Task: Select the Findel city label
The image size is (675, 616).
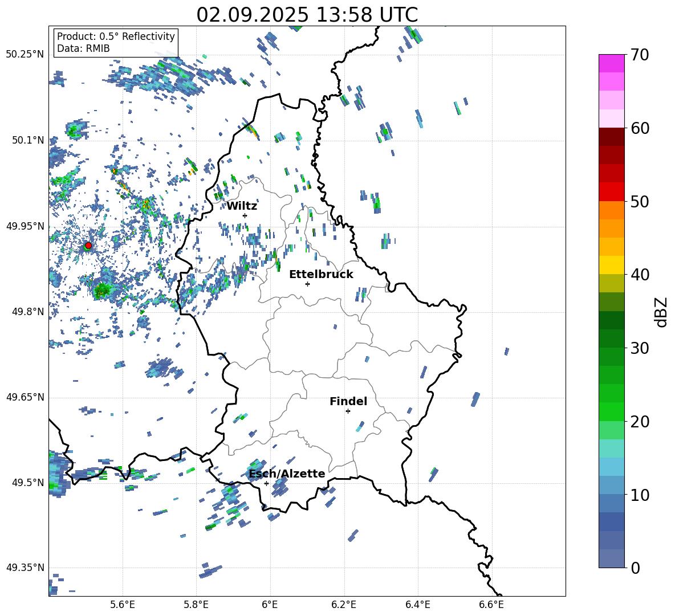Action: pyautogui.click(x=348, y=401)
